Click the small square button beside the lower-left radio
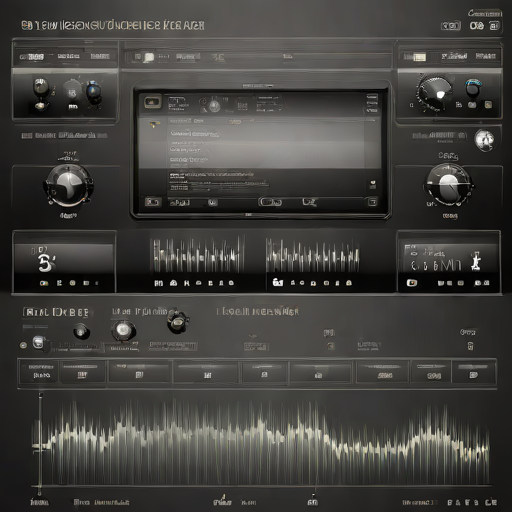 pos(39,342)
